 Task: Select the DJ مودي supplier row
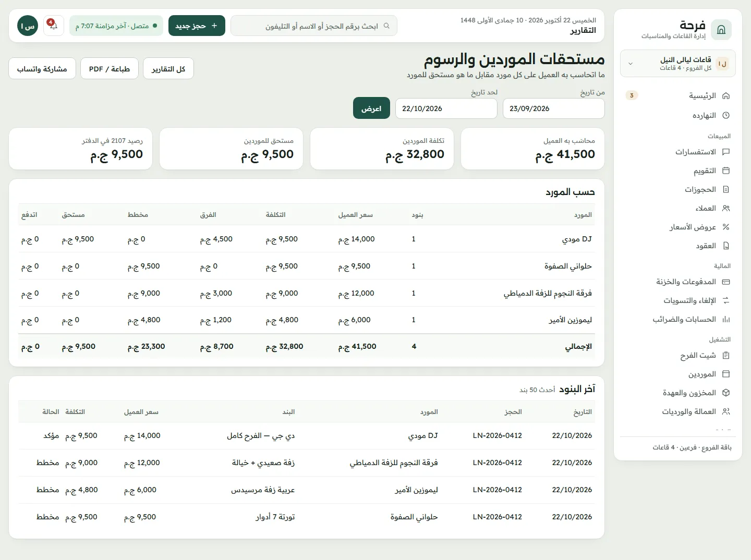point(307,239)
